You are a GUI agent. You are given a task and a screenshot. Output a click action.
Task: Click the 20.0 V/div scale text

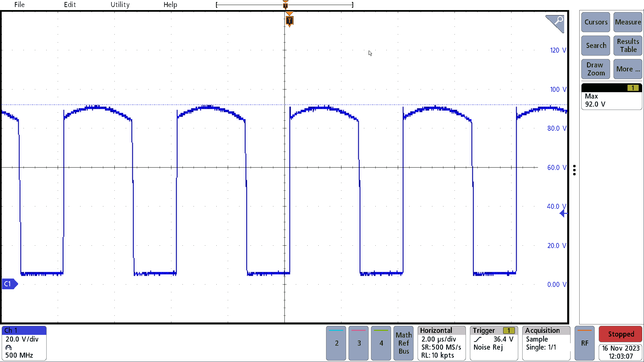[22, 339]
